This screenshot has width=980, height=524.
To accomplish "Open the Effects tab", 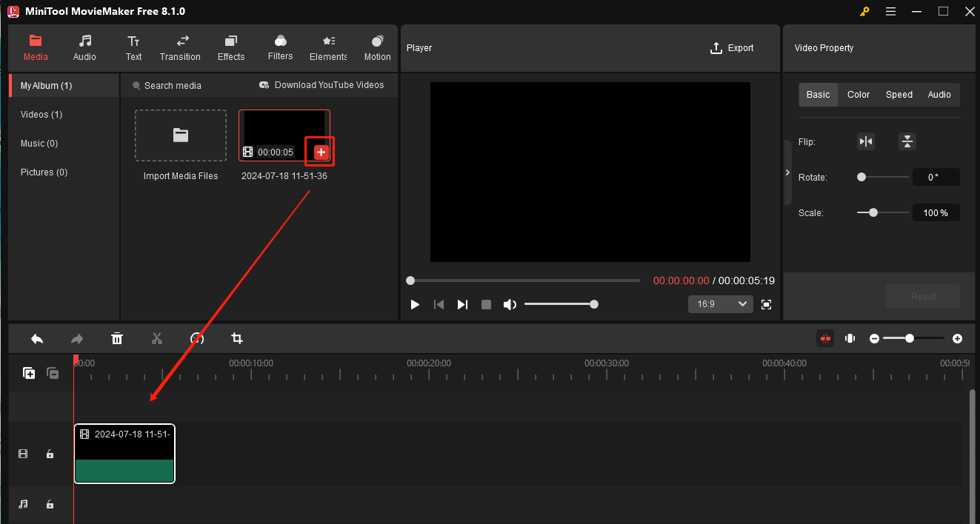I will pyautogui.click(x=231, y=48).
